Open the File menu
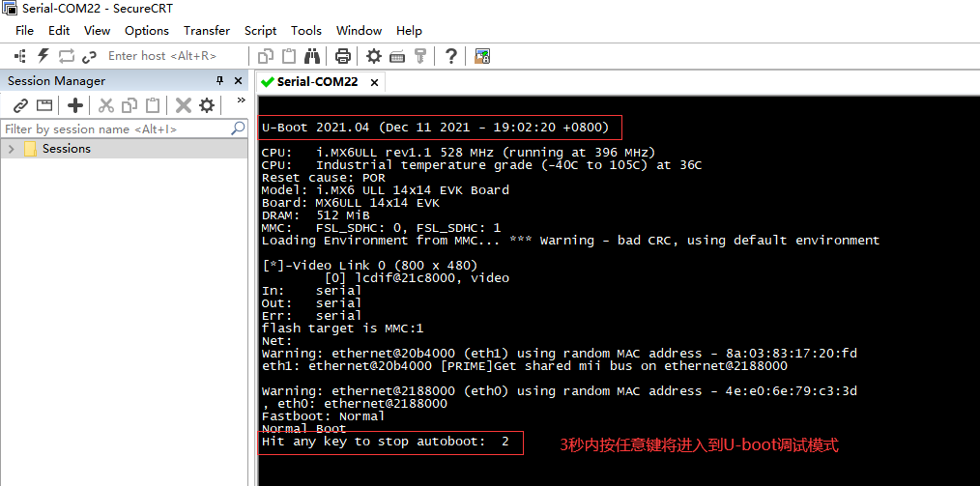The height and width of the screenshot is (486, 980). [24, 31]
